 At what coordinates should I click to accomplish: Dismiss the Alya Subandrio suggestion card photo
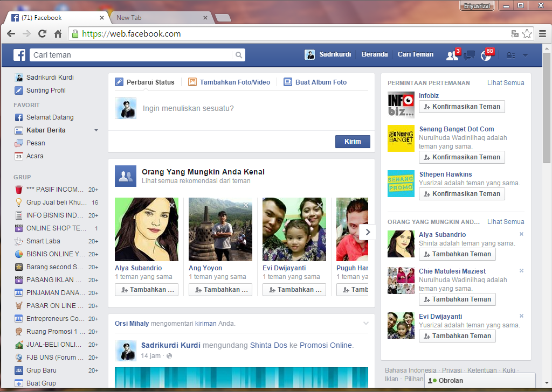pos(172,205)
